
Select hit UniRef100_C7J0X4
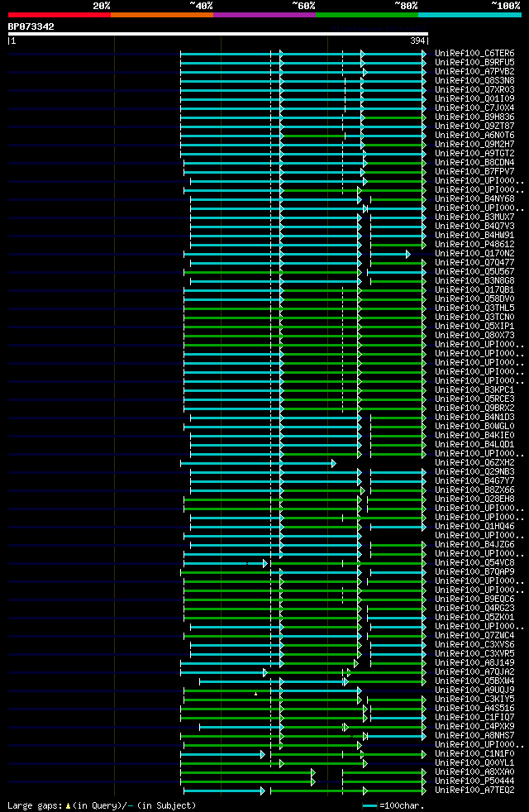pyautogui.click(x=474, y=107)
